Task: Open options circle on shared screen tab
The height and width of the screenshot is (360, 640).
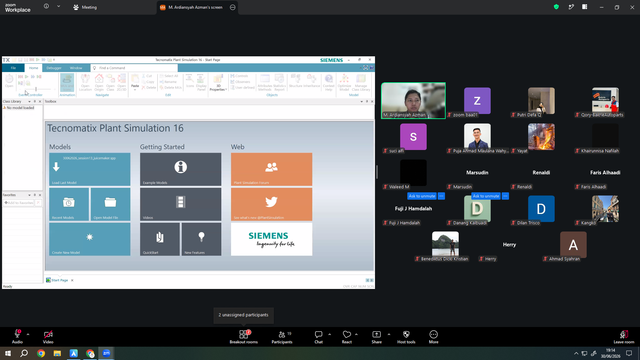Action: pyautogui.click(x=233, y=7)
